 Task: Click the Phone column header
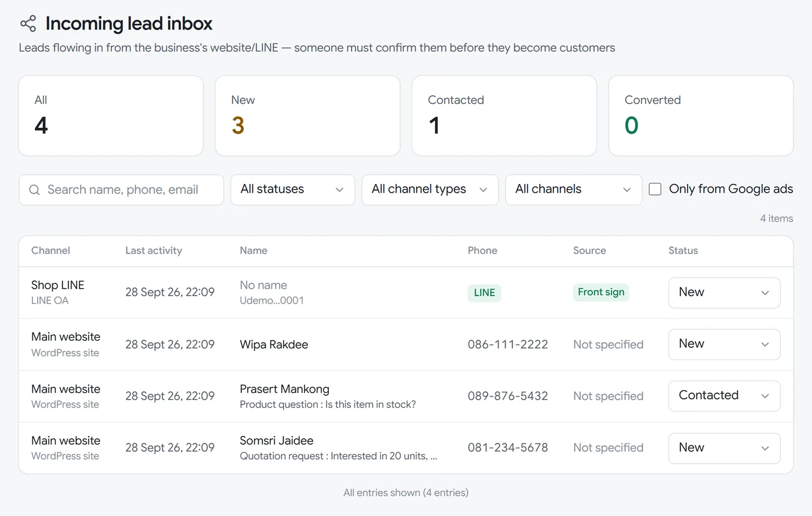pos(483,251)
